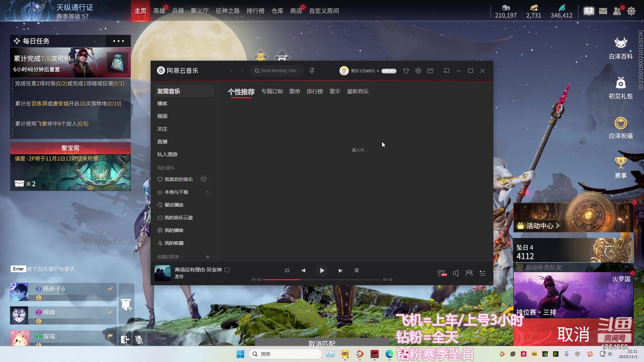Switch NetEase Music to mini player mode

[x=446, y=71]
